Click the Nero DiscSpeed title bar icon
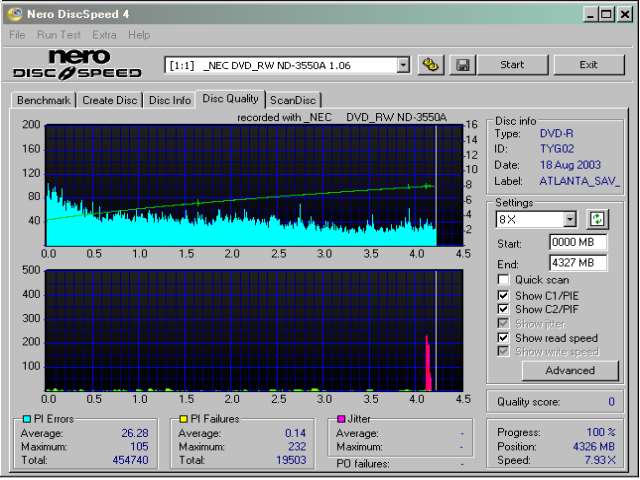 (13, 14)
